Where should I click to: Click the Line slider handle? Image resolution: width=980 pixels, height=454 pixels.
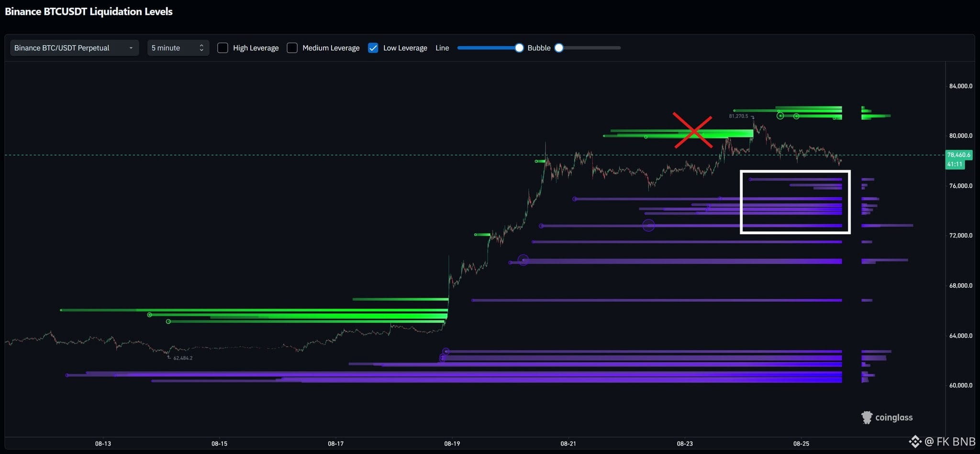pyautogui.click(x=519, y=48)
